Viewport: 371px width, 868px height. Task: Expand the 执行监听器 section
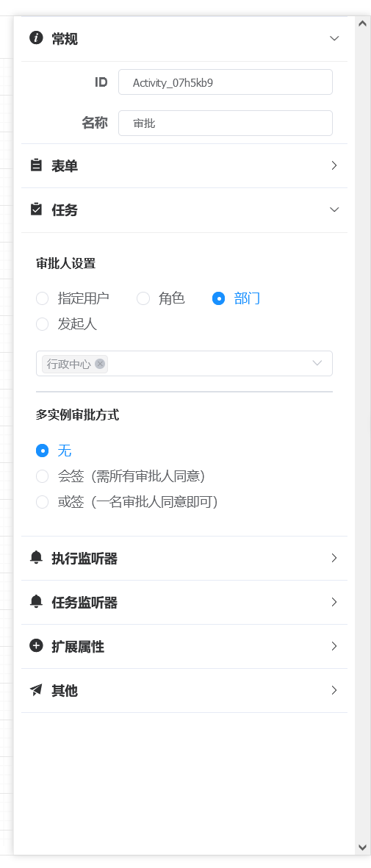click(x=184, y=558)
